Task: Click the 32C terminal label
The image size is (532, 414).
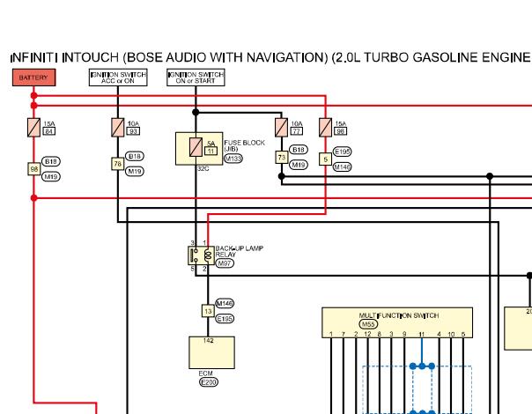Action: click(203, 168)
